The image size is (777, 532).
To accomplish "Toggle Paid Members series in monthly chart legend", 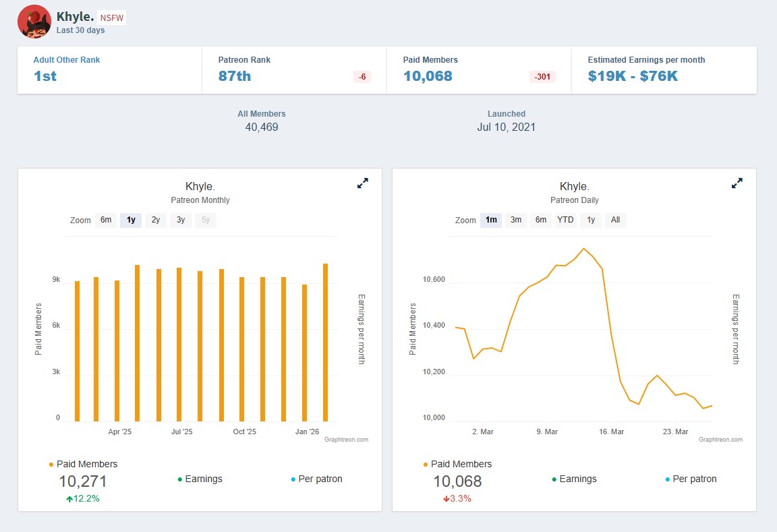I will tap(83, 464).
